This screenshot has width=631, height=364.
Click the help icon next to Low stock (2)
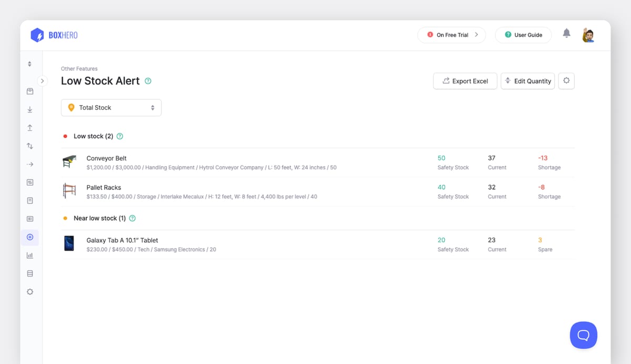click(120, 136)
